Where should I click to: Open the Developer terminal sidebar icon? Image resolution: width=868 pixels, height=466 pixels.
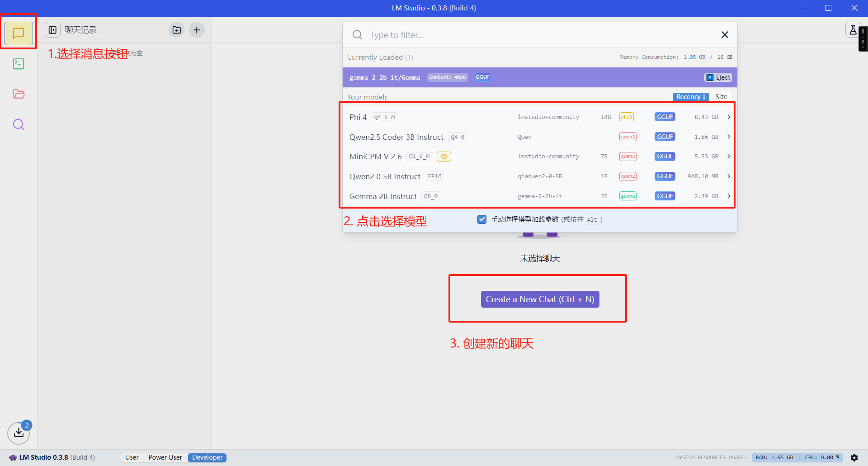point(19,64)
